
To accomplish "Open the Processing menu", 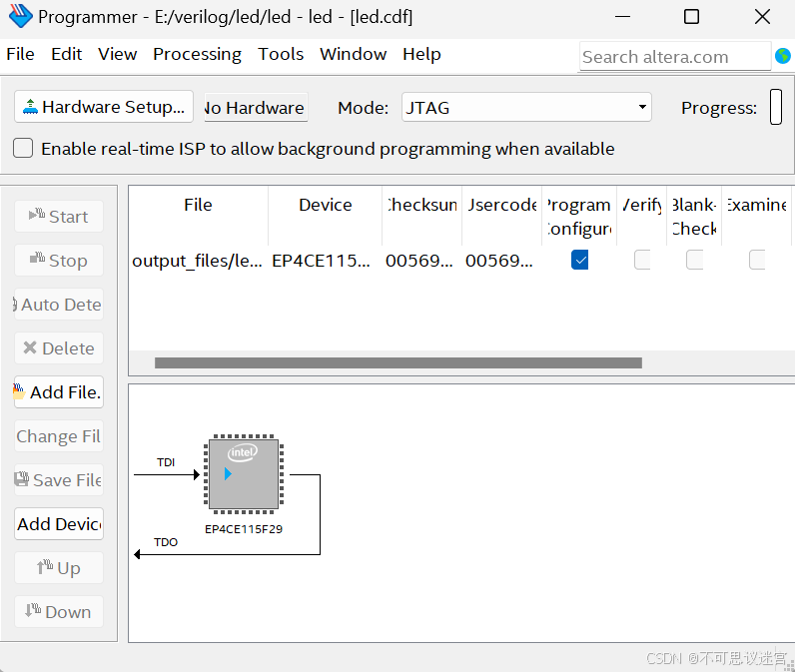I will 197,54.
